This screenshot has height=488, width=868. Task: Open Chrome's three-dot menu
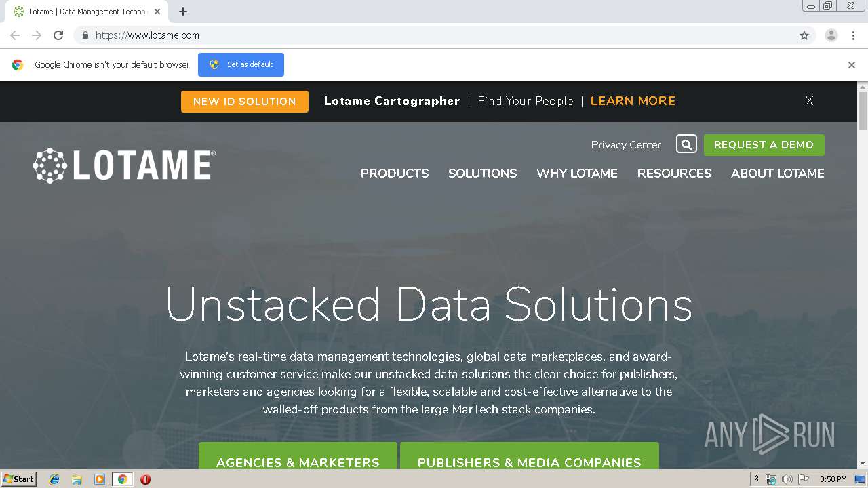(x=853, y=35)
